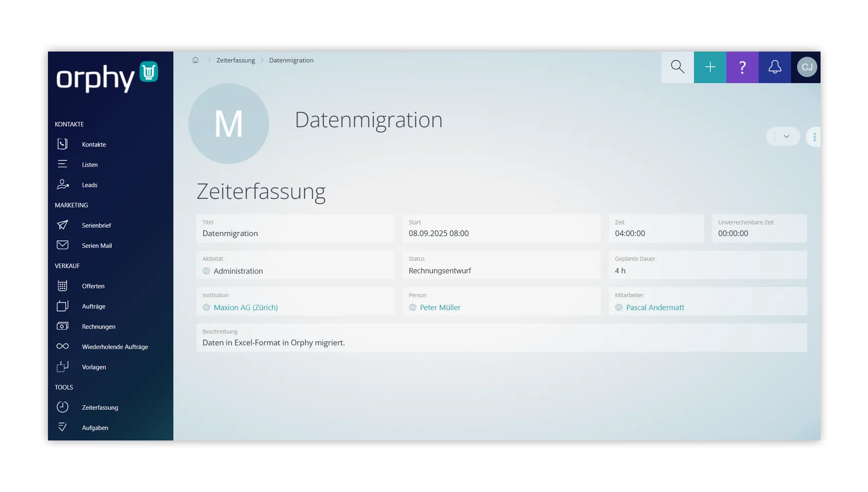Viewport: 868px width, 492px height.
Task: Open the CJ user avatar
Action: [807, 67]
